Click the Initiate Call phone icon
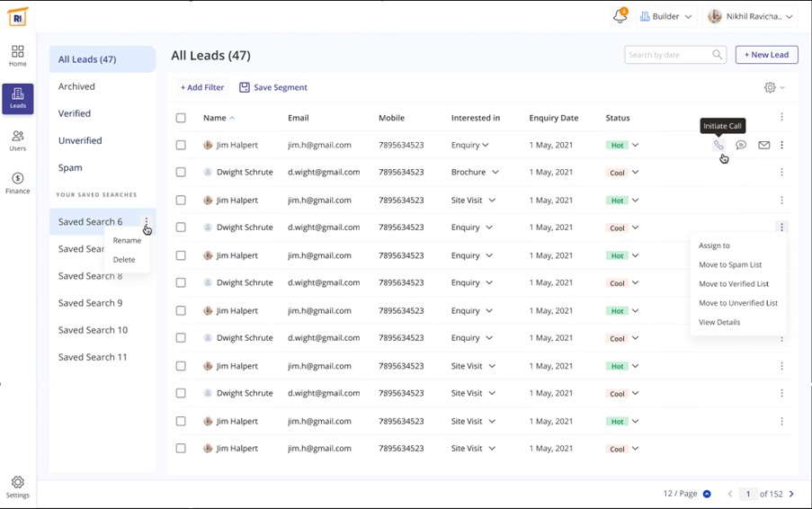The width and height of the screenshot is (812, 509). click(718, 145)
